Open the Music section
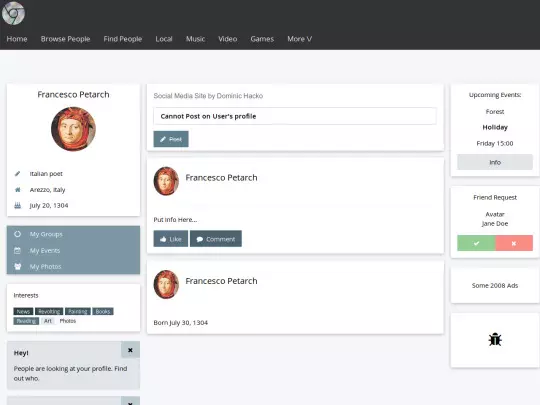 [195, 39]
